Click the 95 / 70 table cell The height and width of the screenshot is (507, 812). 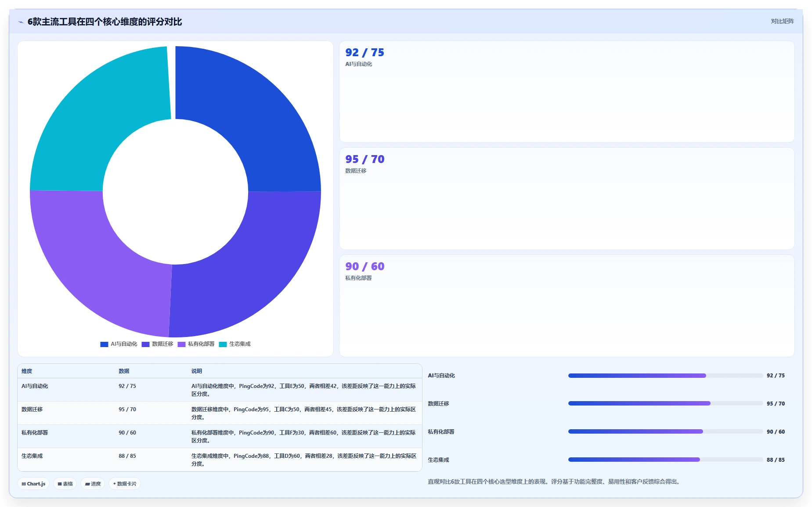coord(127,409)
